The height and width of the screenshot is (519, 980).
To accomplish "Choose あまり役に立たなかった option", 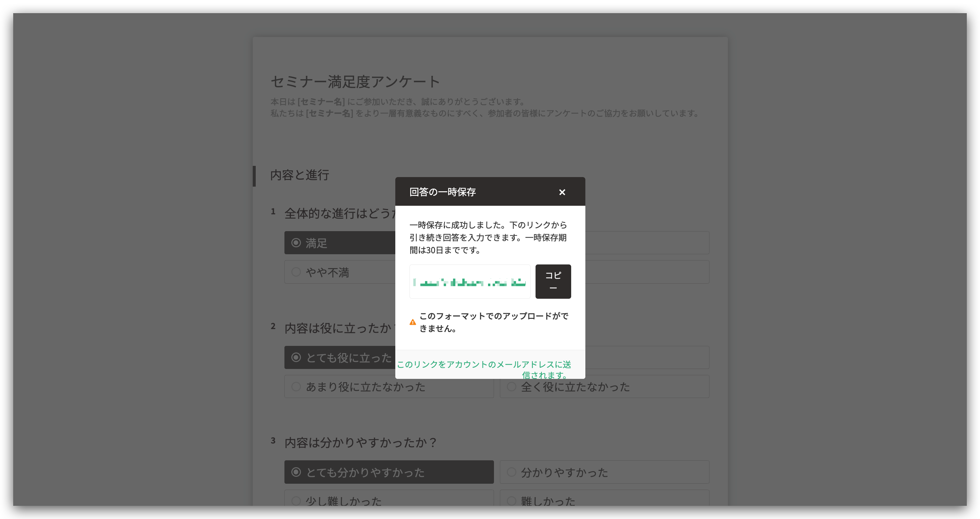I will (x=389, y=387).
